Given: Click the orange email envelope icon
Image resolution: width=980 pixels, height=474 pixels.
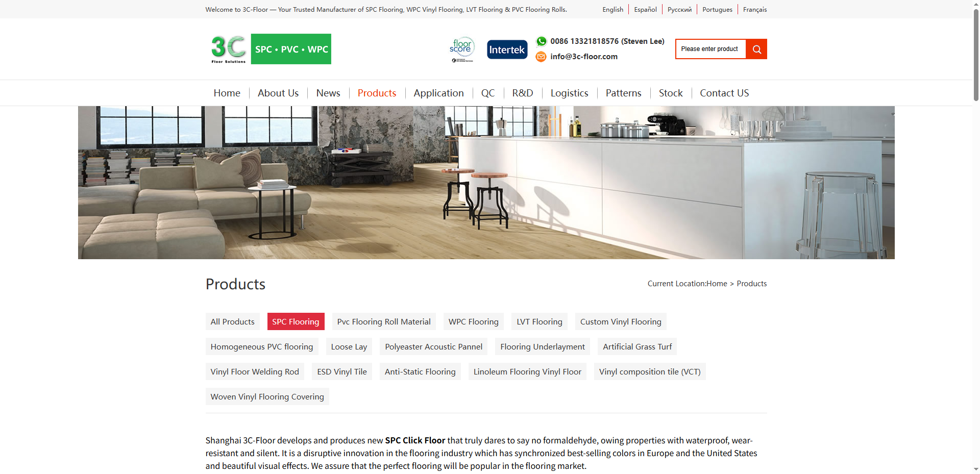Looking at the screenshot, I should coord(541,57).
